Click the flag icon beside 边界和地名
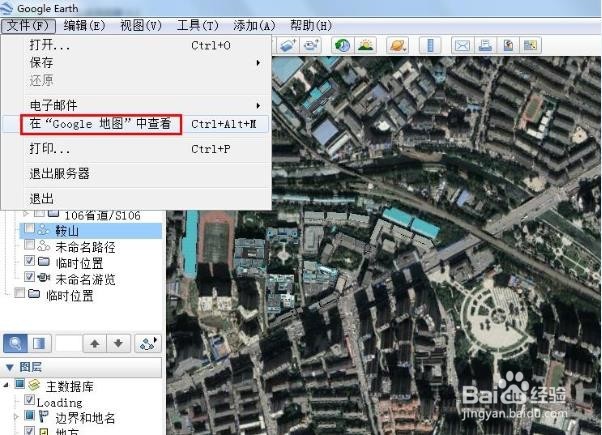Image resolution: width=602 pixels, height=435 pixels. 44,417
